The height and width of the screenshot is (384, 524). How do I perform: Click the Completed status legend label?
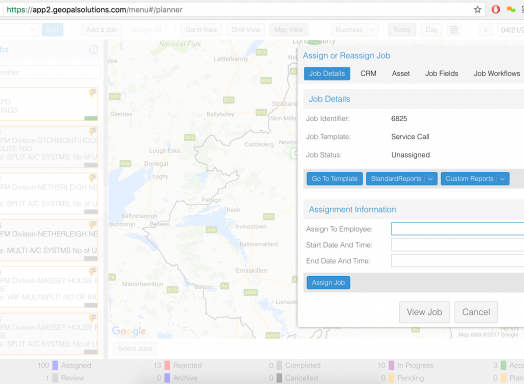click(x=303, y=365)
